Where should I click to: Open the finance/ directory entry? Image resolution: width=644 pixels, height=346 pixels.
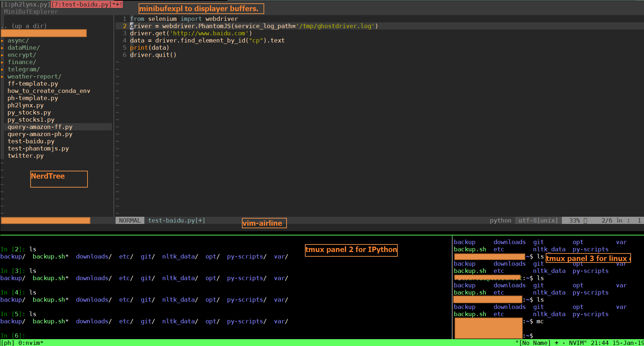point(22,62)
